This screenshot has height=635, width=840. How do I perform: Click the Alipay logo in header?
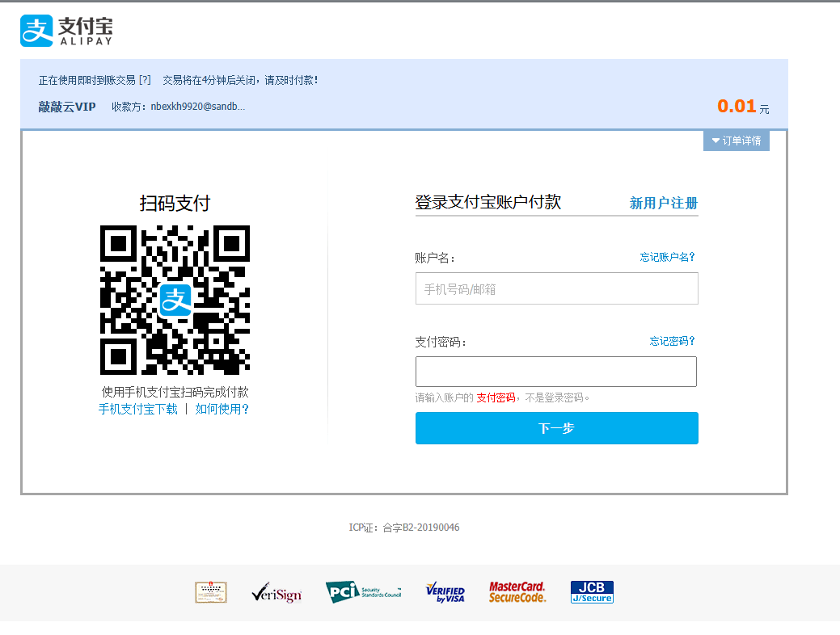click(66, 30)
